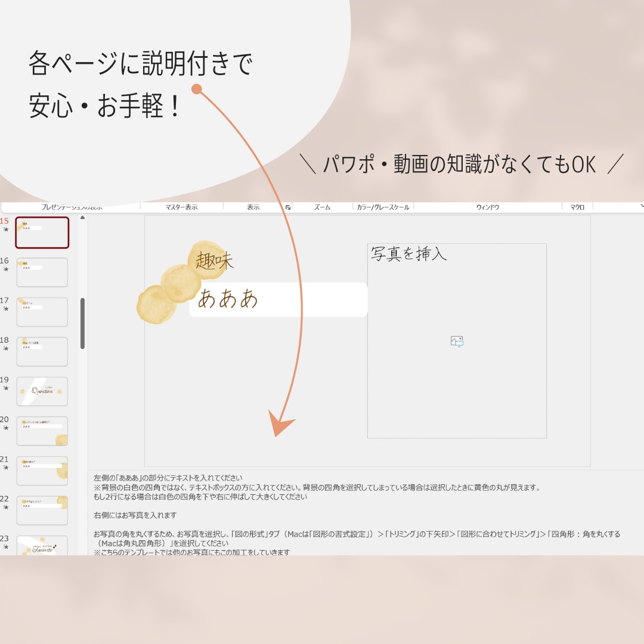644x644 pixels.
Task: Click the slide number 15 label
Action: (5, 221)
